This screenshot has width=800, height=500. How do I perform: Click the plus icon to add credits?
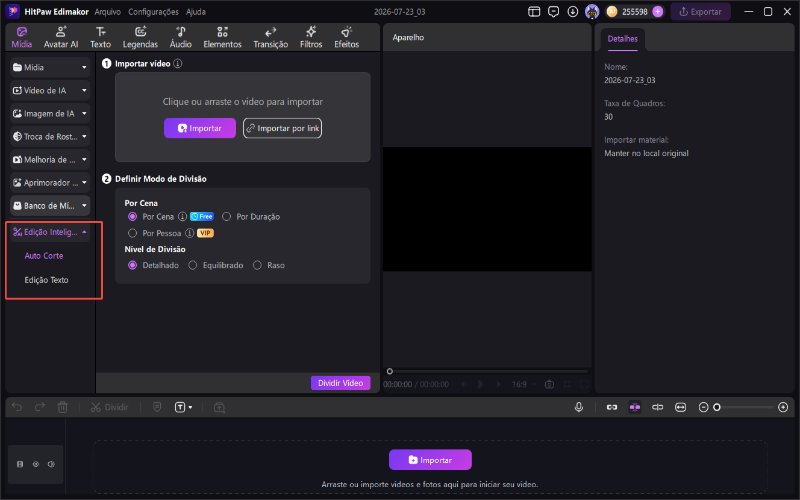coord(658,12)
